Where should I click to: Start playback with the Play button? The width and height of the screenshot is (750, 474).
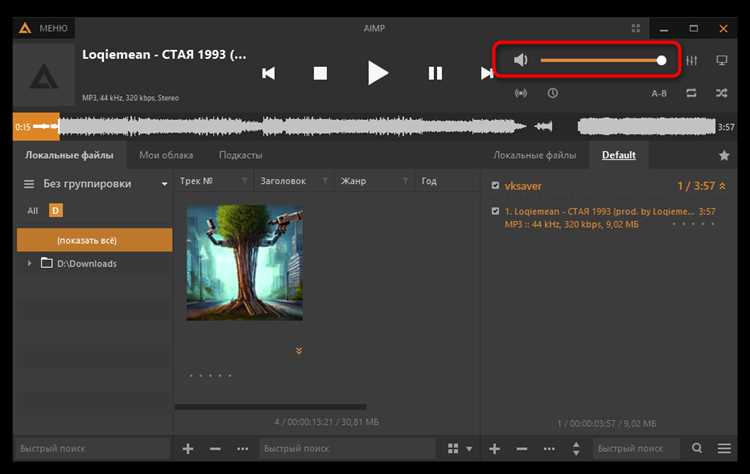pyautogui.click(x=377, y=73)
